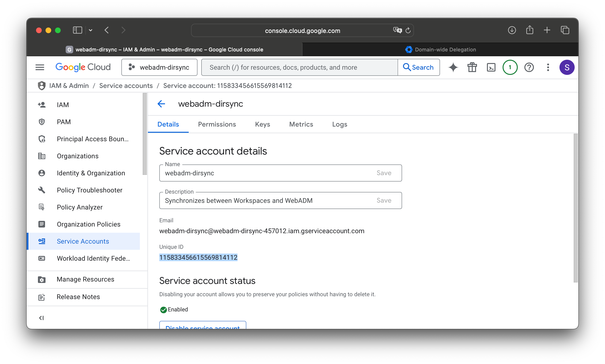Collapse the left navigation panel
Image resolution: width=605 pixels, height=364 pixels.
coord(41,318)
